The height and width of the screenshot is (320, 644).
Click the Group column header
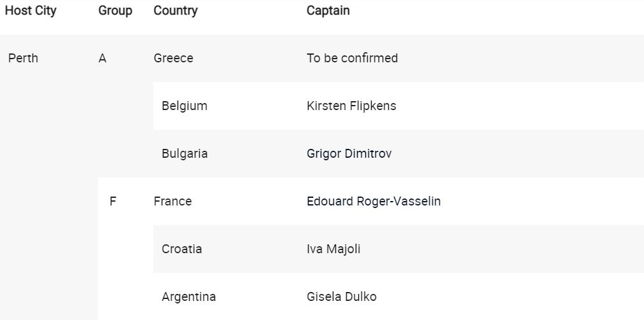pyautogui.click(x=115, y=10)
